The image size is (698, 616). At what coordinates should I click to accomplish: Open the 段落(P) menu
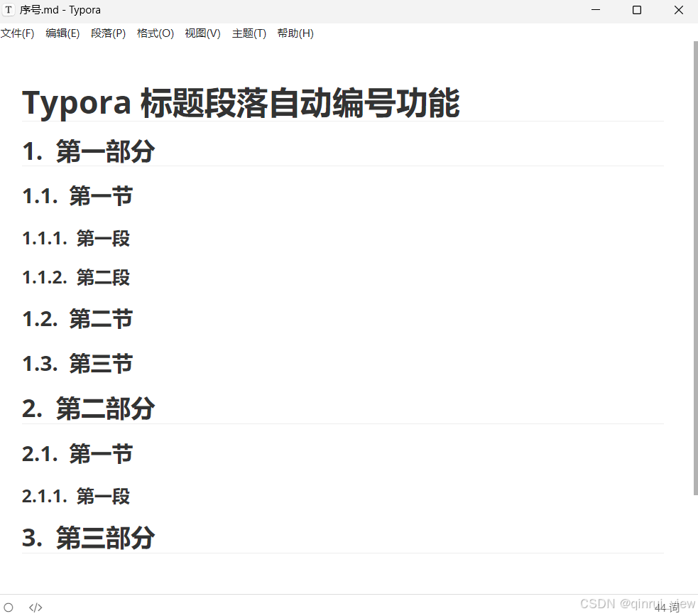coord(108,33)
